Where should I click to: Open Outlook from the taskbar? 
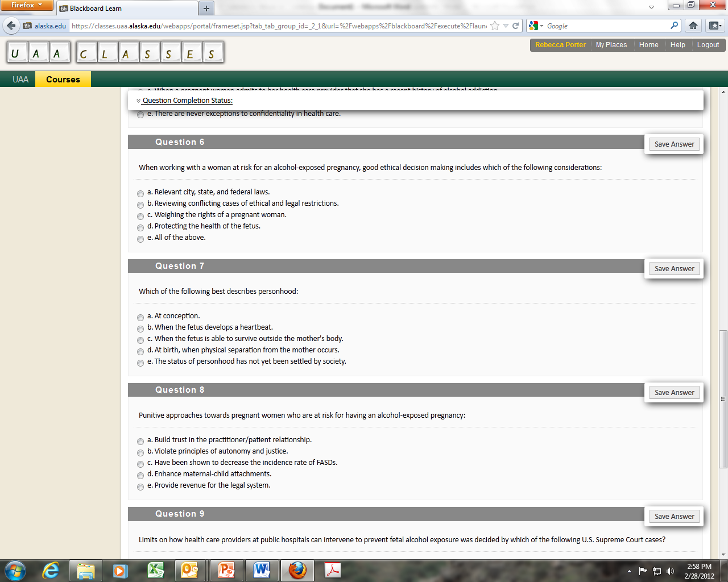pyautogui.click(x=190, y=570)
